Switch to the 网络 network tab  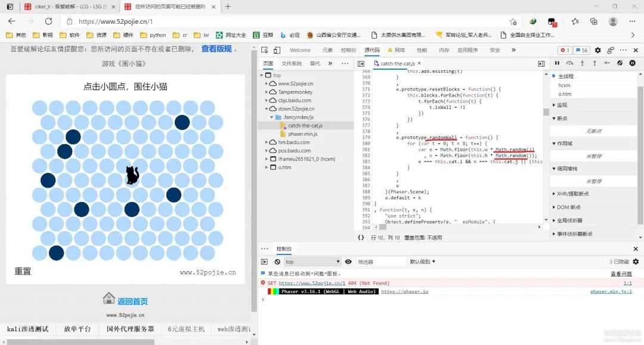pyautogui.click(x=395, y=50)
